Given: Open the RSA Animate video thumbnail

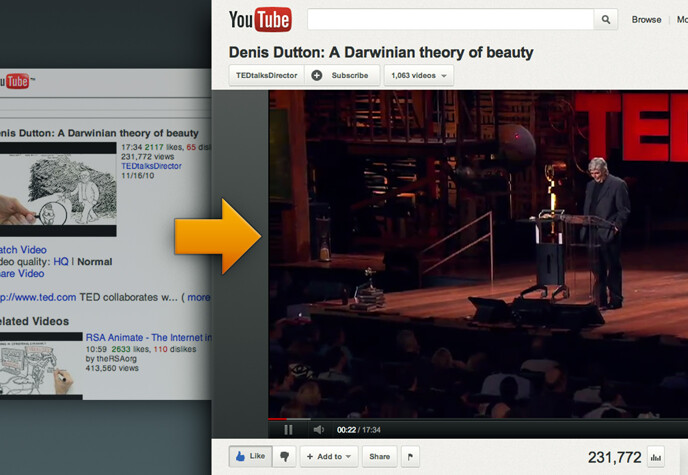Looking at the screenshot, I should coord(41,366).
